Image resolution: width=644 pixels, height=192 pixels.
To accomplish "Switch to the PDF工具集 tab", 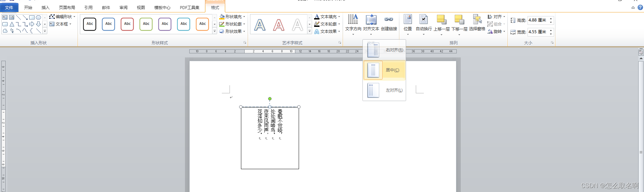I will [190, 7].
